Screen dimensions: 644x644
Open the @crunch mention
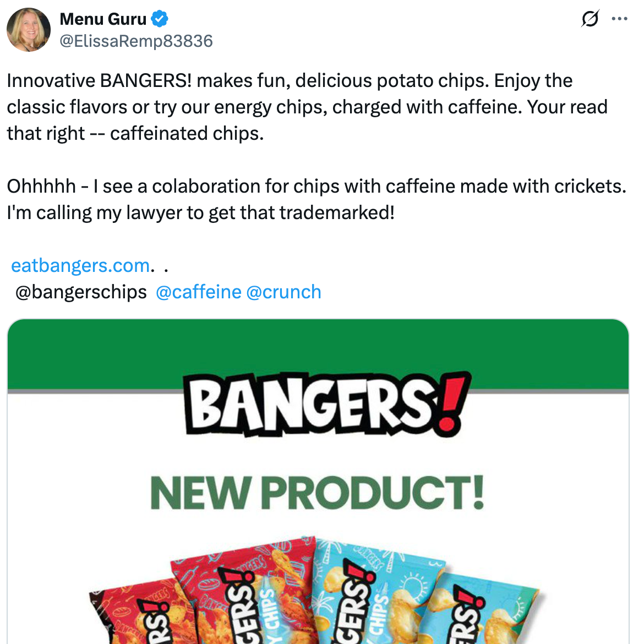283,292
